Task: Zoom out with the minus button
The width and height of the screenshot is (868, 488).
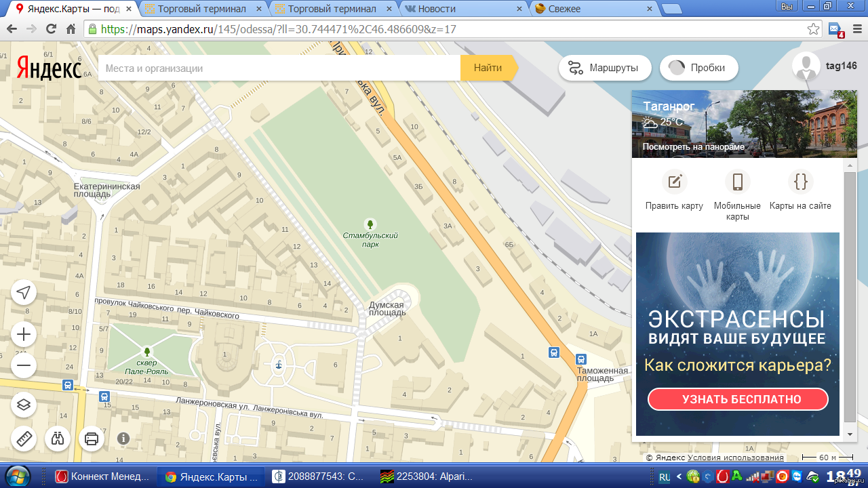Action: tap(24, 366)
